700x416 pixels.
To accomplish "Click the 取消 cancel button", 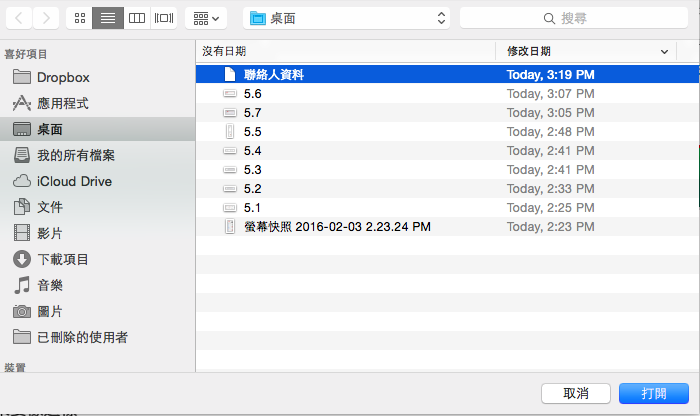I will (x=575, y=393).
